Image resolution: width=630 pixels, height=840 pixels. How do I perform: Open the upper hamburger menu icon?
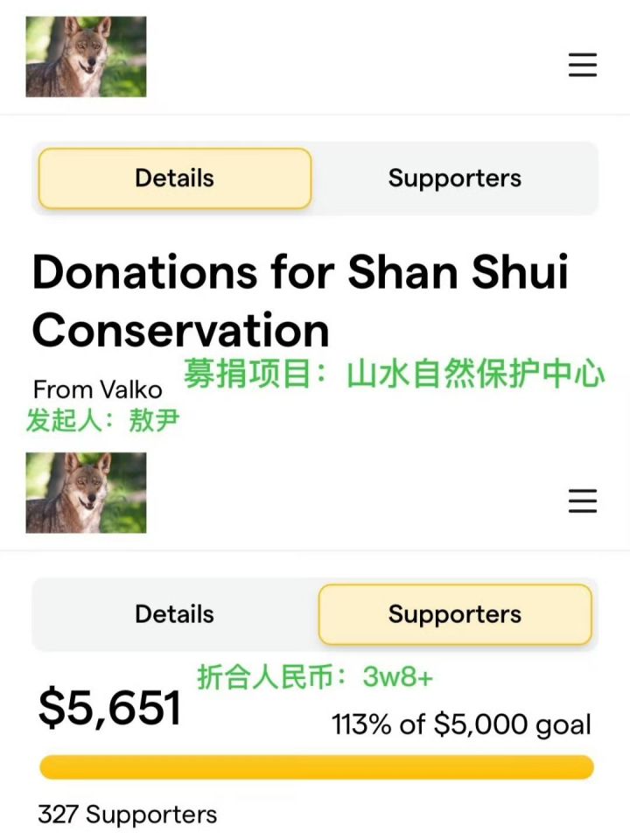pos(583,65)
